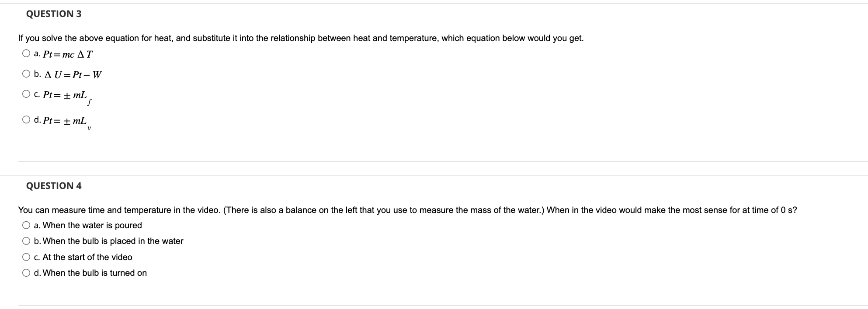The height and width of the screenshot is (309, 868).
Task: Click the subscript f in option c
Action: (x=89, y=102)
